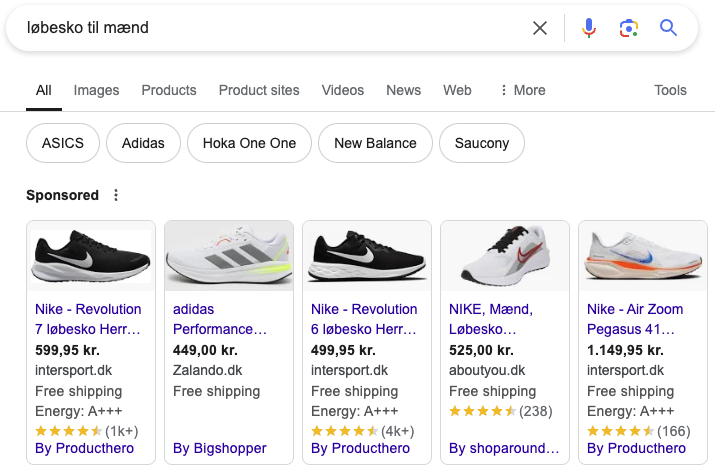Open the 'Nike - Revolution 6 løbesko Herr…' link
Image resolution: width=715 pixels, height=470 pixels.
coord(364,319)
